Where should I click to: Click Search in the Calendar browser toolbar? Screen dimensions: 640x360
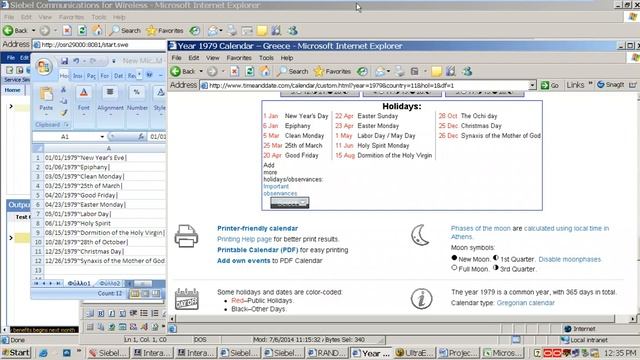point(293,71)
